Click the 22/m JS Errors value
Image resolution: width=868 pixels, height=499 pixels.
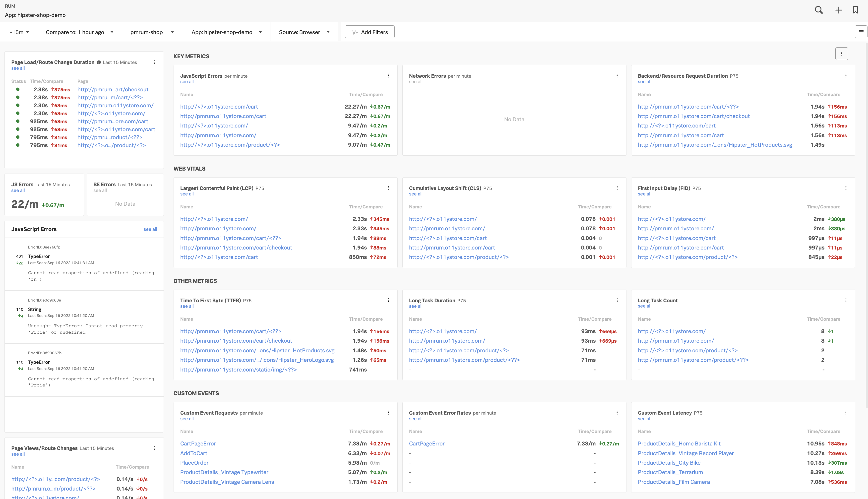25,204
